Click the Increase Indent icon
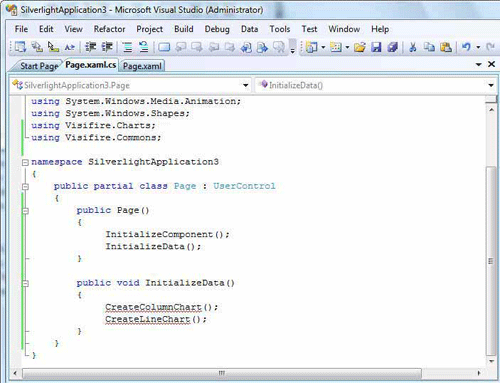 tap(107, 47)
